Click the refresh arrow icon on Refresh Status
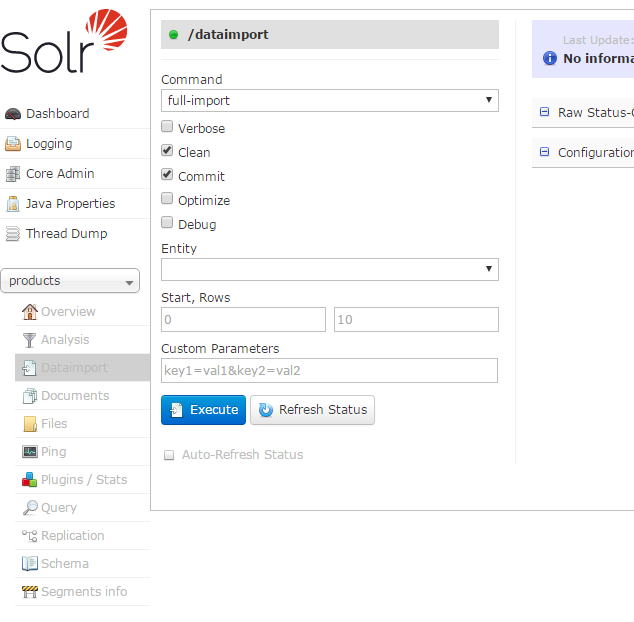This screenshot has height=622, width=634. point(266,410)
